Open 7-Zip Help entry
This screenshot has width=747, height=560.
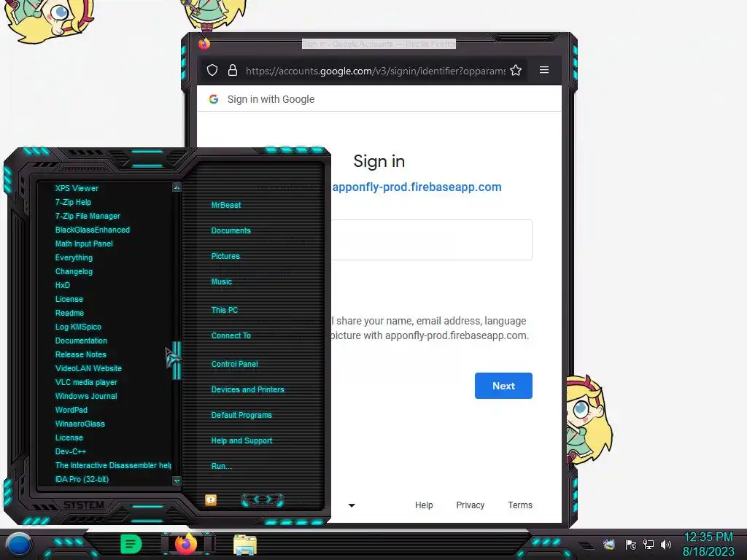click(x=73, y=202)
